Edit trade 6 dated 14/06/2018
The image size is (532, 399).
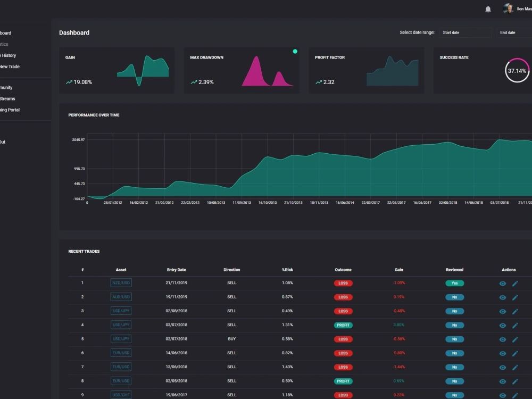tap(515, 354)
